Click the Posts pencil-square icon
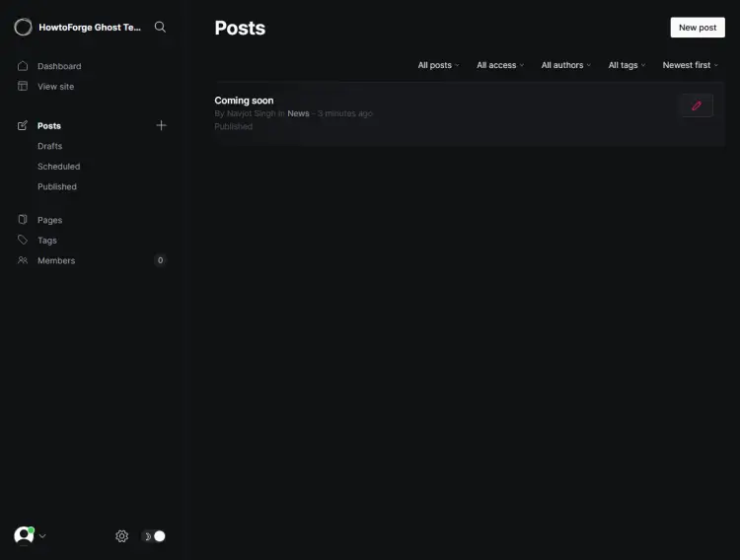This screenshot has height=560, width=740. [x=22, y=125]
